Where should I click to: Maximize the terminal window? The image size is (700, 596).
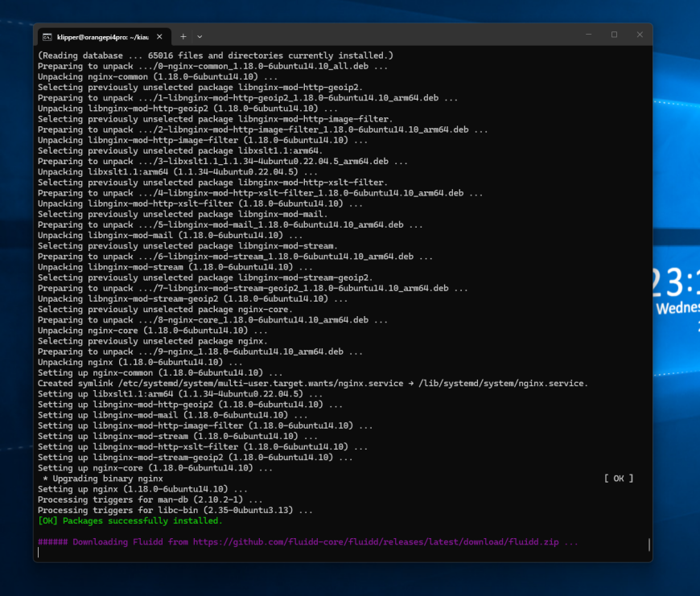(x=614, y=35)
